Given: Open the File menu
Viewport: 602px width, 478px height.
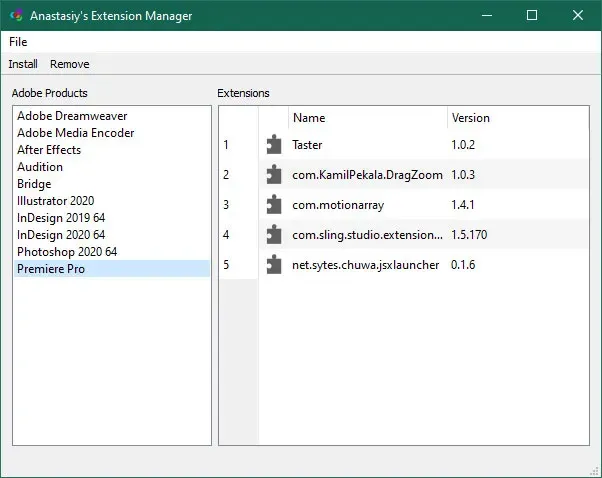Looking at the screenshot, I should coord(18,41).
